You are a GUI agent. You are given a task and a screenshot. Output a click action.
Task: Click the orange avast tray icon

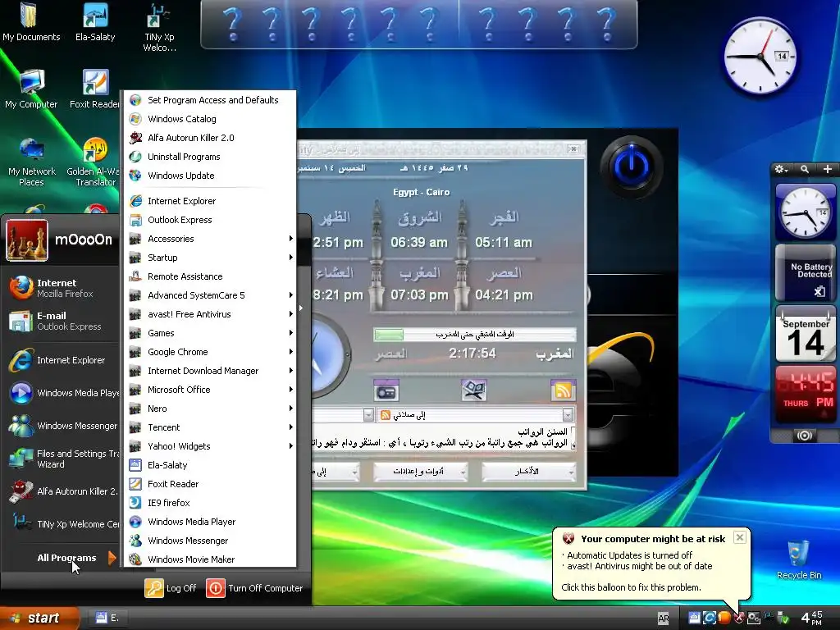724,618
